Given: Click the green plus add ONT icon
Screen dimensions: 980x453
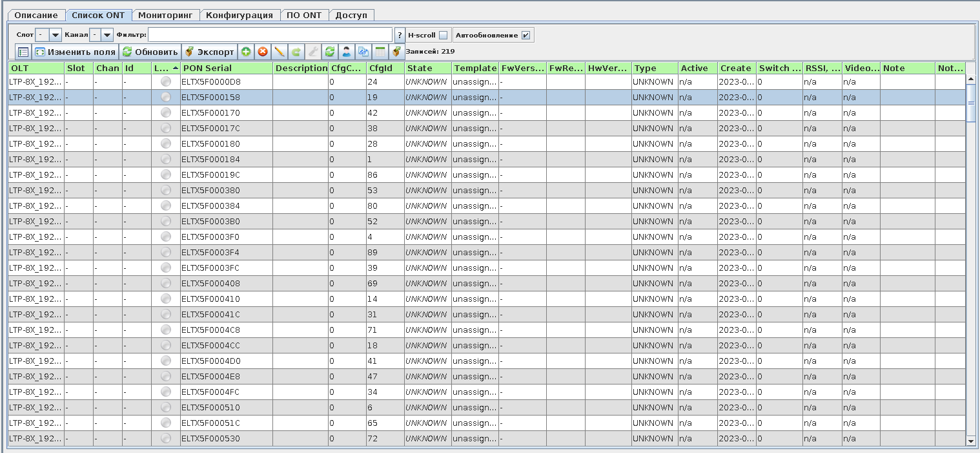Looking at the screenshot, I should pyautogui.click(x=246, y=52).
